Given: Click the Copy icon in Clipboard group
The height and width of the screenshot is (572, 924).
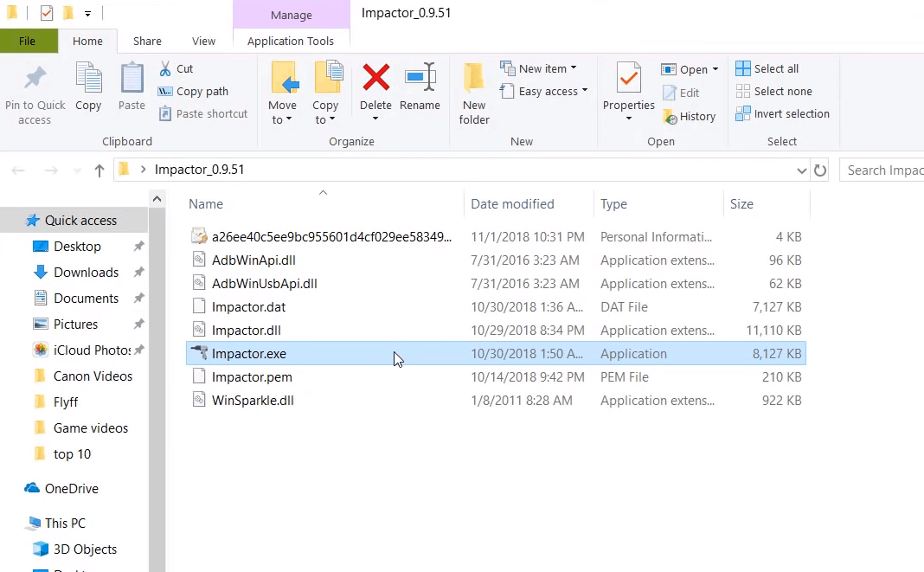Looking at the screenshot, I should tap(88, 79).
